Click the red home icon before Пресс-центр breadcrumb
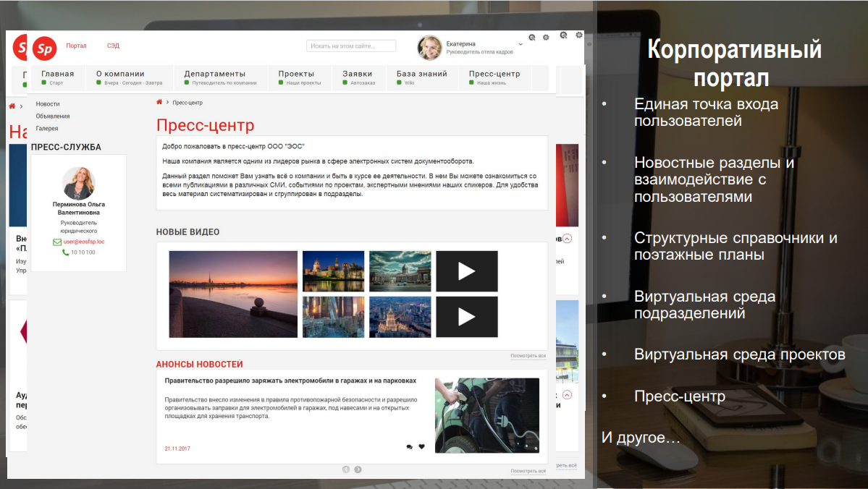The width and height of the screenshot is (868, 489). 159,102
